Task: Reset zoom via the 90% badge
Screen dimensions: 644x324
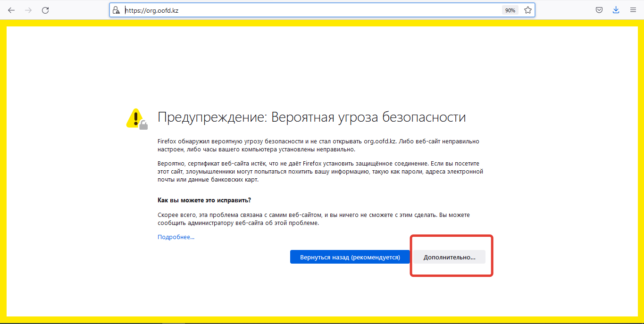Action: (510, 10)
